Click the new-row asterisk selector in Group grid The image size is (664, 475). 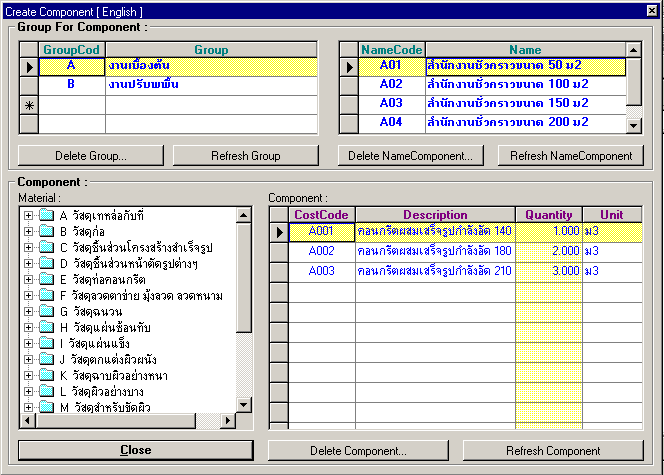pos(29,105)
